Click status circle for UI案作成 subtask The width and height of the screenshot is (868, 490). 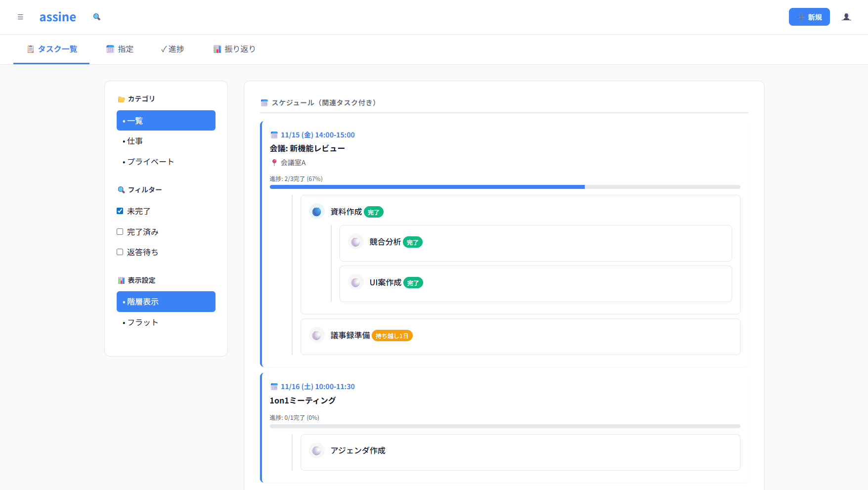(355, 283)
